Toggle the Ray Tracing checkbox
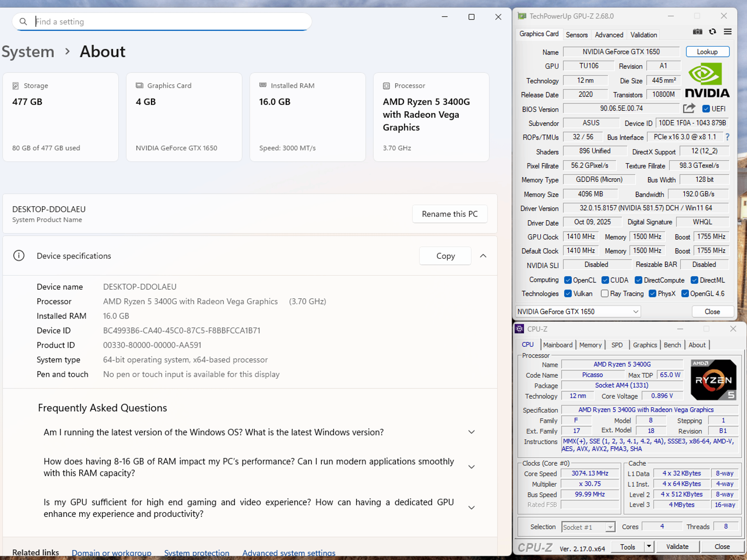The width and height of the screenshot is (747, 560). click(604, 293)
